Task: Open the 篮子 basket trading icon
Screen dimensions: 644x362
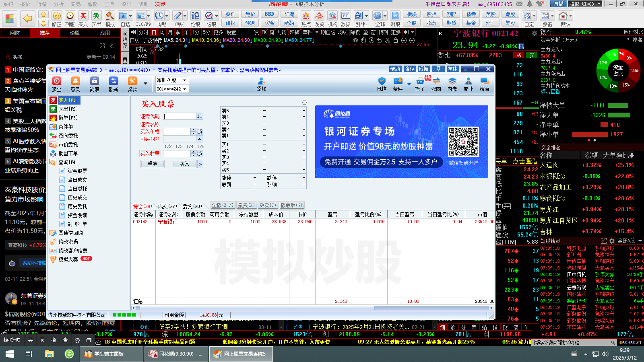Action: (x=420, y=84)
